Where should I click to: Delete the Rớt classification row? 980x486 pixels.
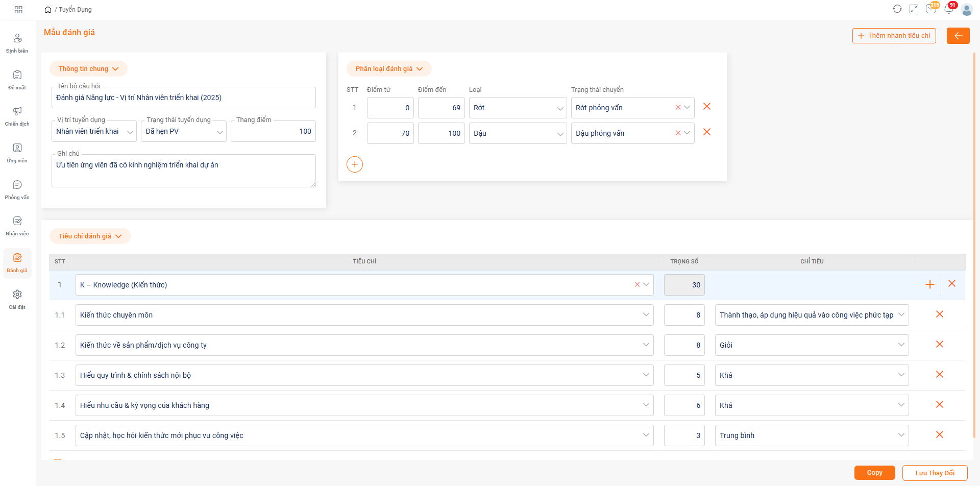pyautogui.click(x=706, y=107)
